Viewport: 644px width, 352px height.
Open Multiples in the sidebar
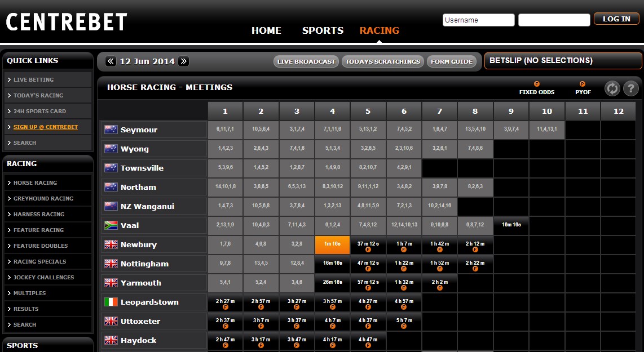tap(47, 293)
